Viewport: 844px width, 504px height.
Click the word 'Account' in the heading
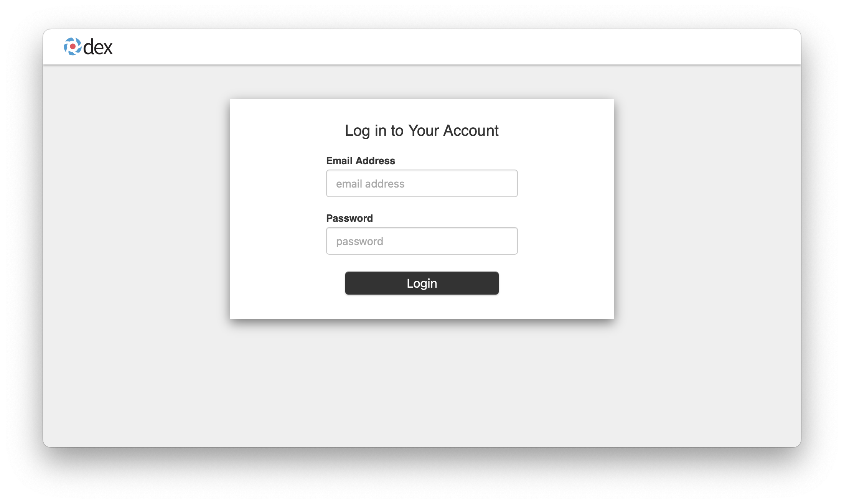(x=471, y=131)
